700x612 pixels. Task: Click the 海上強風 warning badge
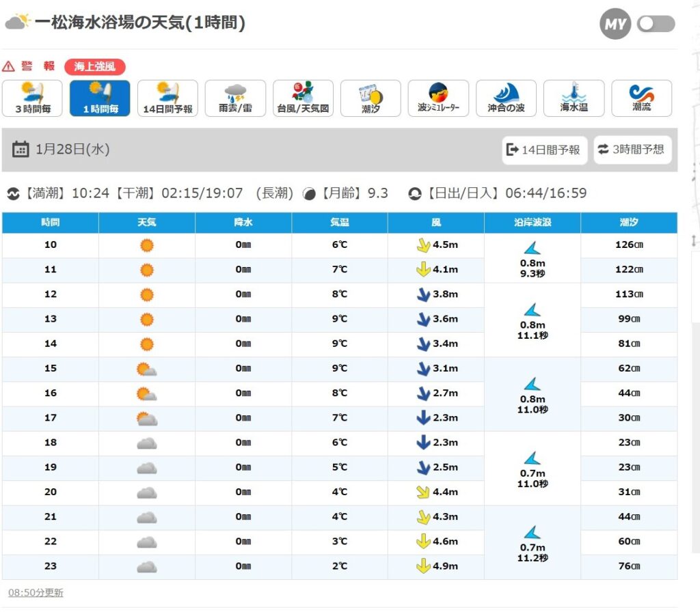coord(95,66)
